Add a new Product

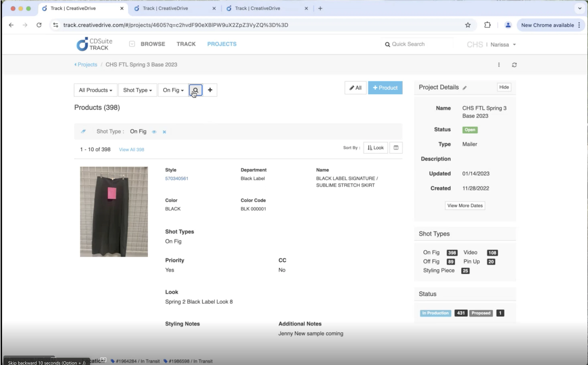(x=385, y=88)
